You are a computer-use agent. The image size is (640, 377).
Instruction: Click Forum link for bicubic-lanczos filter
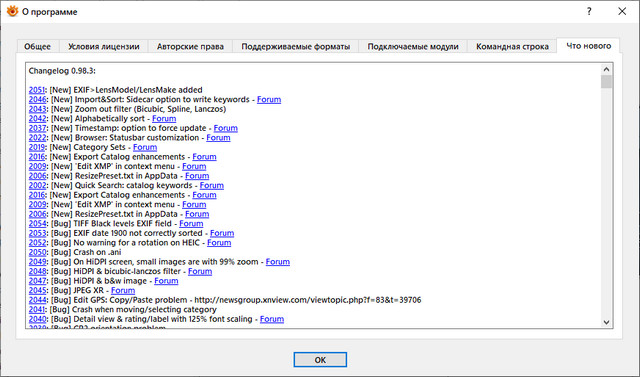pos(200,271)
